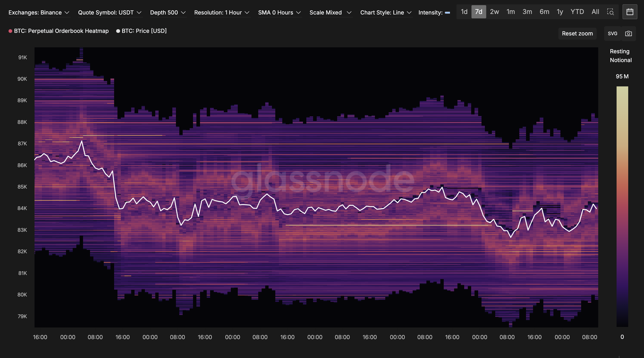Toggle BTC: Perpetual Orderbook Heatmap legend series
644x358 pixels.
(59, 31)
